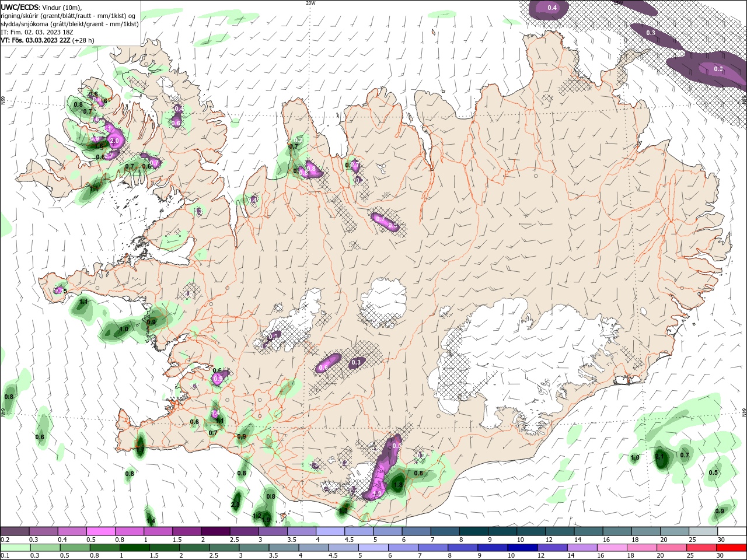Screen dimensions: 747x560
Task: Click the 'rigning/skúrir' legend description line
Action: point(68,16)
